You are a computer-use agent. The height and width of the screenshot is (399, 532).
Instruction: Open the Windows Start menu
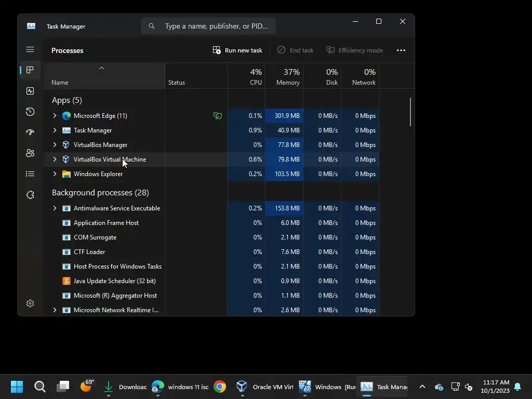[x=17, y=387]
